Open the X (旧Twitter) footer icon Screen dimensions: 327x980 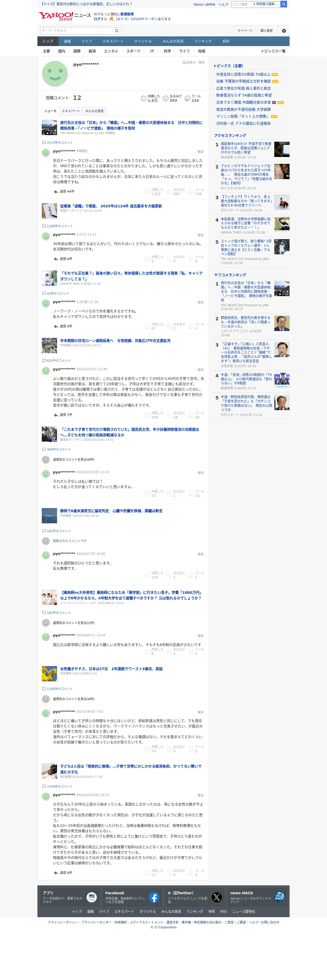coord(217,897)
